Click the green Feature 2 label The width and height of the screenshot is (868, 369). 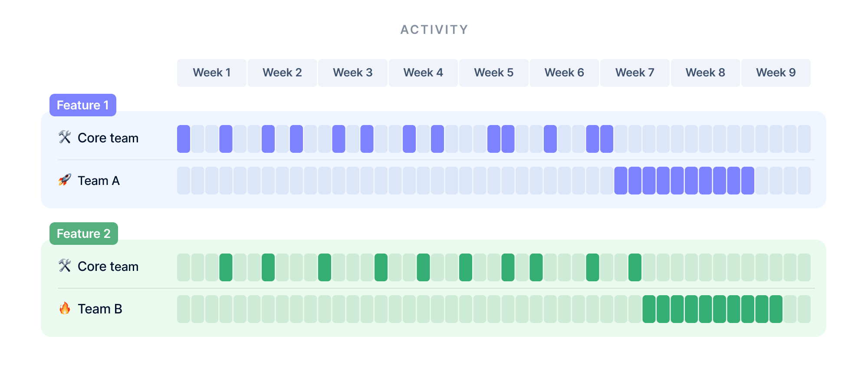[84, 234]
